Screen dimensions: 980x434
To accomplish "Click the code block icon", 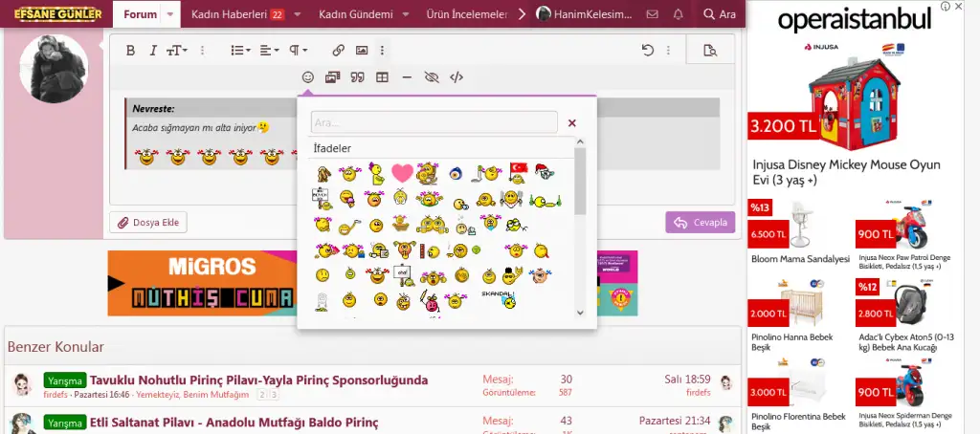I will [x=457, y=77].
